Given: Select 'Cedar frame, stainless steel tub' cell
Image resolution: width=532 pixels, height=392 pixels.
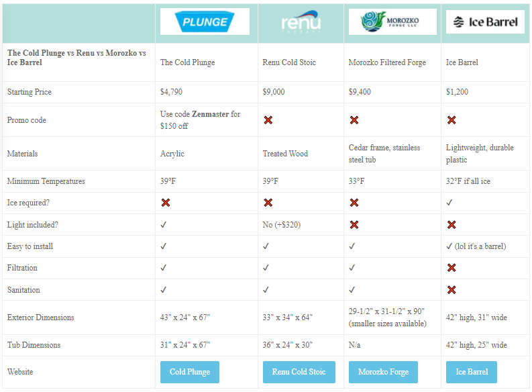Looking at the screenshot, I should tap(384, 154).
